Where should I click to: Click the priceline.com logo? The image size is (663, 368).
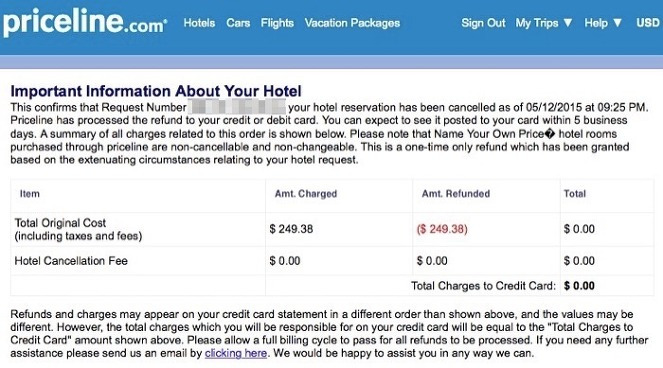85,22
